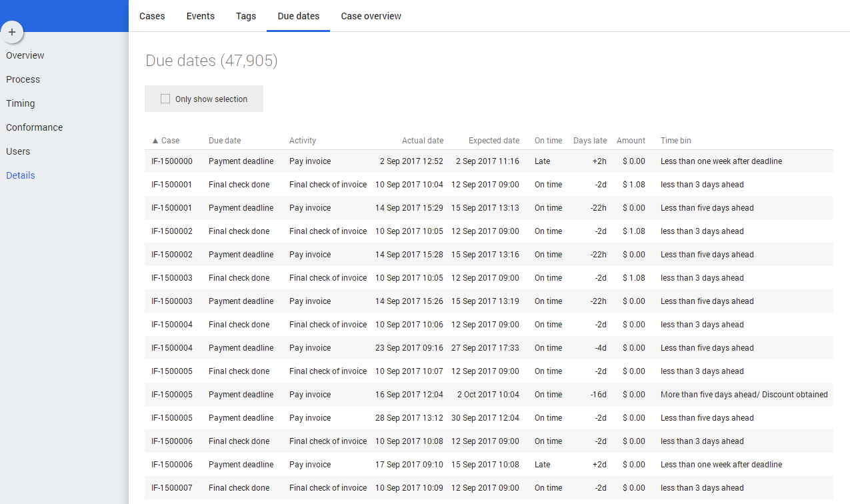The width and height of the screenshot is (850, 504).
Task: Click the plus add button
Action: (12, 32)
